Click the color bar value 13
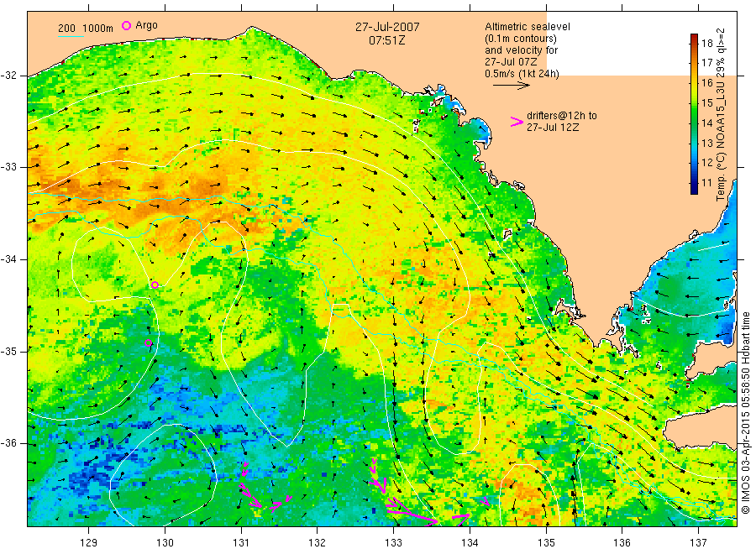756x554 pixels. (706, 143)
